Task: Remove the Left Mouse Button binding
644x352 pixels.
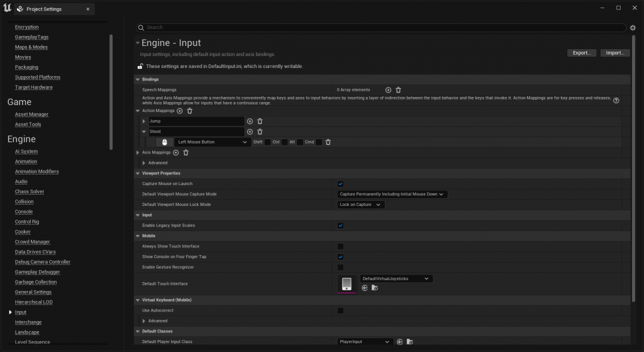Action: pos(328,142)
